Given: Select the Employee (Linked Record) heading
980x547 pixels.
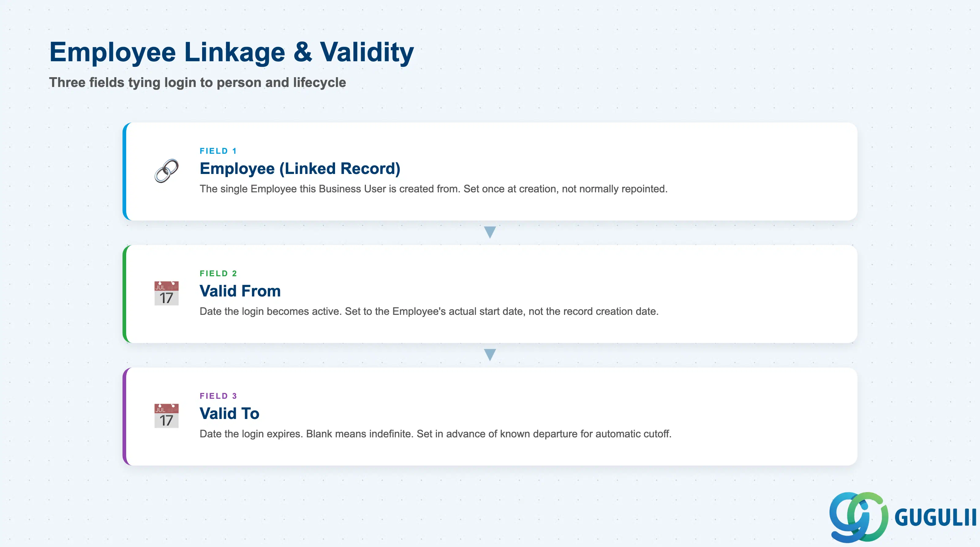Looking at the screenshot, I should pos(300,168).
